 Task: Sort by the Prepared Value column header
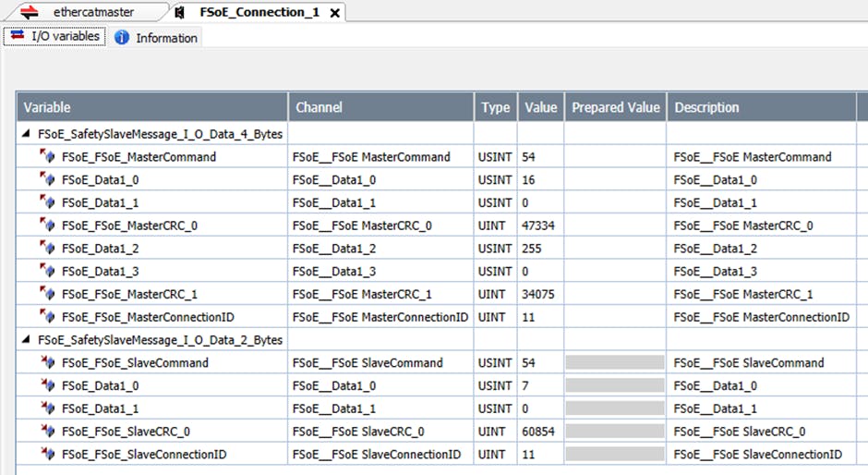pos(615,107)
